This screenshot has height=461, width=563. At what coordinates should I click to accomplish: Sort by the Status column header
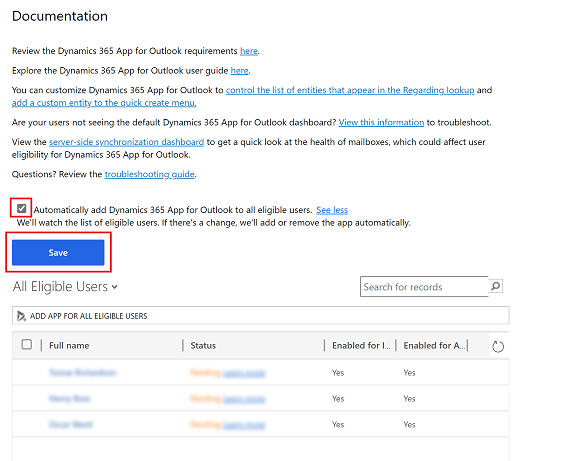(x=203, y=346)
